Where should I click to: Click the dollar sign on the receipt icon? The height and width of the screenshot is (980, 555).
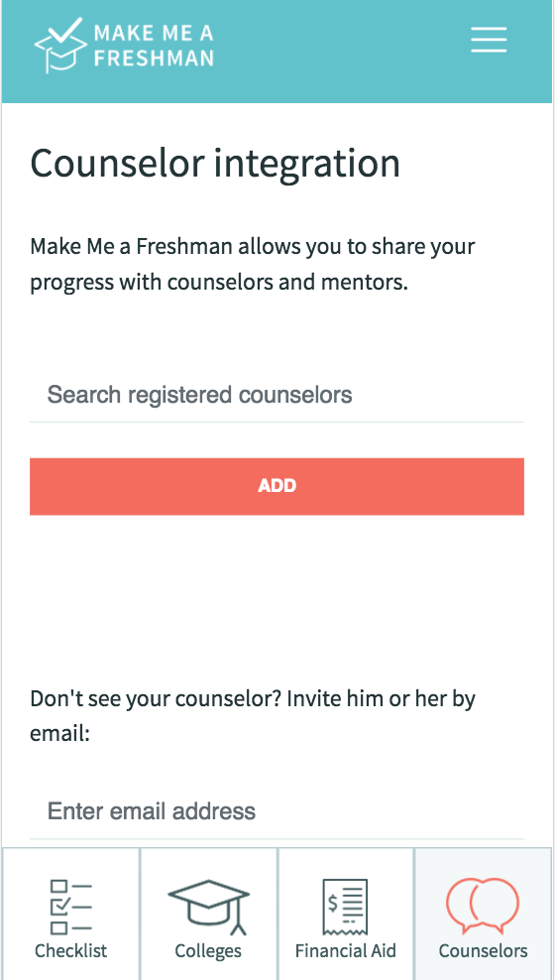tap(333, 903)
